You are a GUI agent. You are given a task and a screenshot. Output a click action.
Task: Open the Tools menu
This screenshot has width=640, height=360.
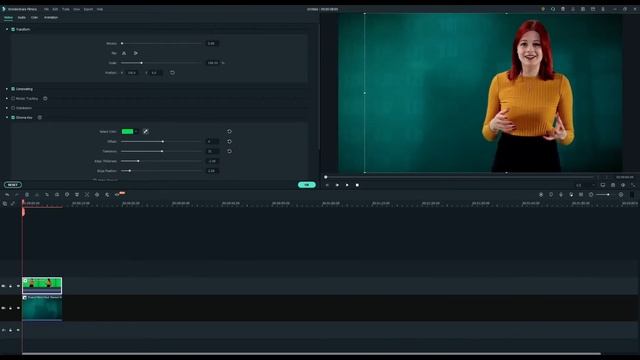[66, 9]
